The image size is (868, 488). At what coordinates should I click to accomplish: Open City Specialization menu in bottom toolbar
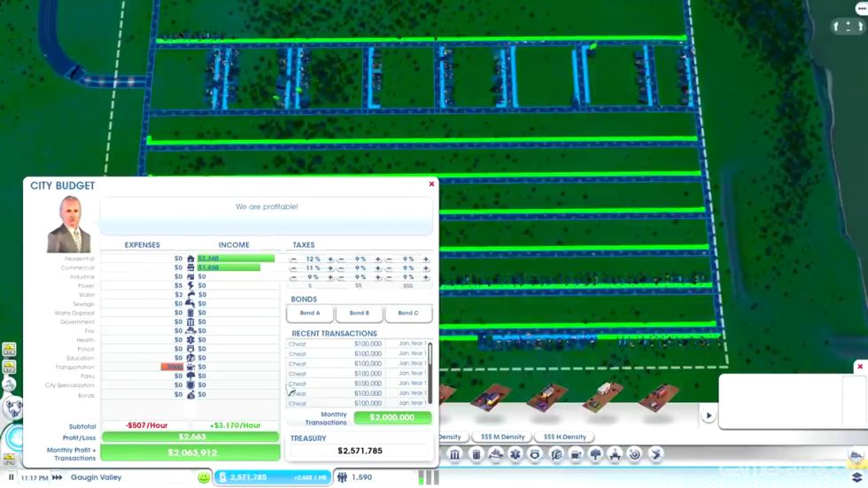615,454
